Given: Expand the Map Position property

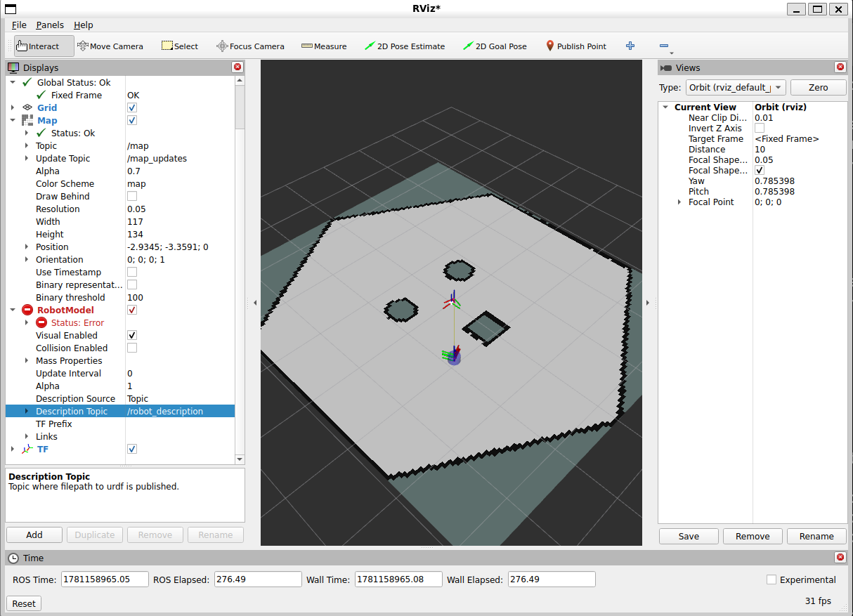Looking at the screenshot, I should click(27, 247).
